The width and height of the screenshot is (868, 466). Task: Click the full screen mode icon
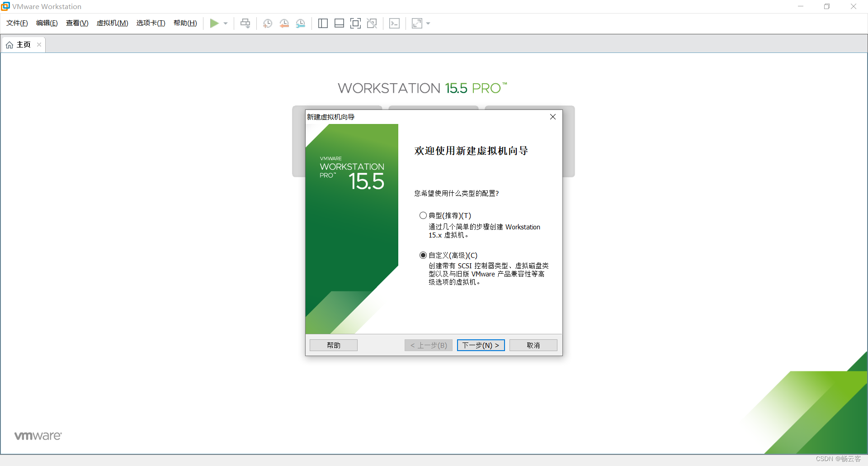(x=355, y=24)
